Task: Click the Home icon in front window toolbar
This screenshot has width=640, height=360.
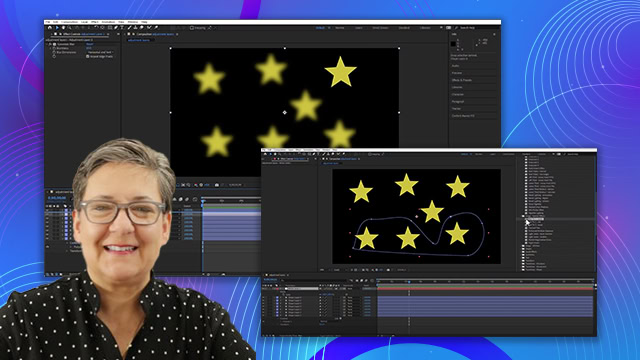Action: (265, 154)
